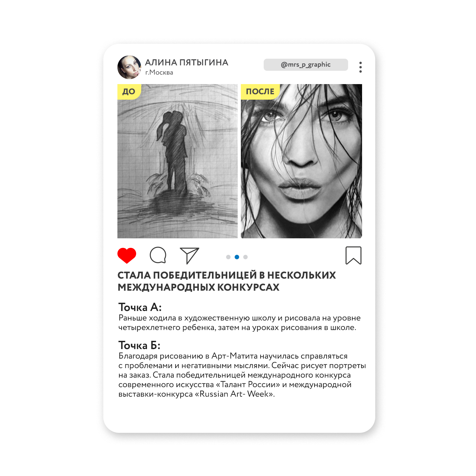Click the red heart like icon
476x476 pixels.
point(127,255)
